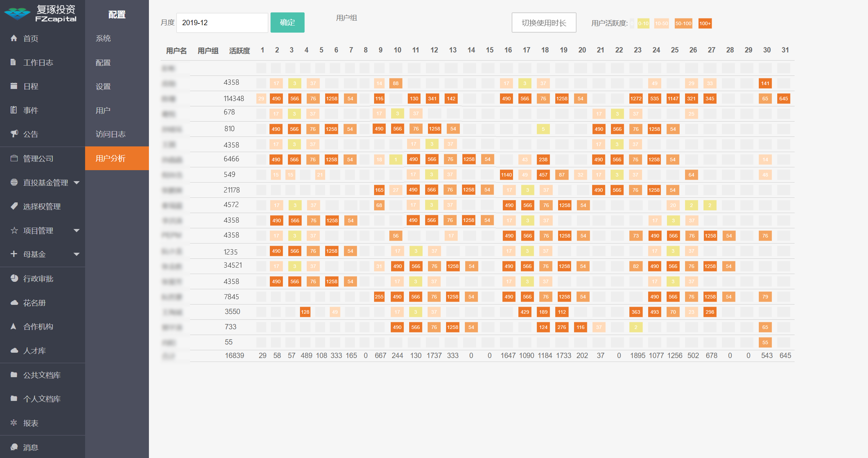
Task: Click the tag icon beside 选择权管理
Action: click(x=14, y=206)
